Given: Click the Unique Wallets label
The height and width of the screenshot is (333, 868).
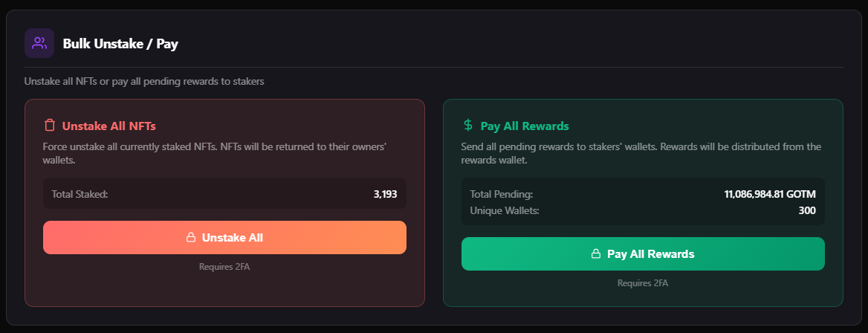Looking at the screenshot, I should click(x=505, y=210).
